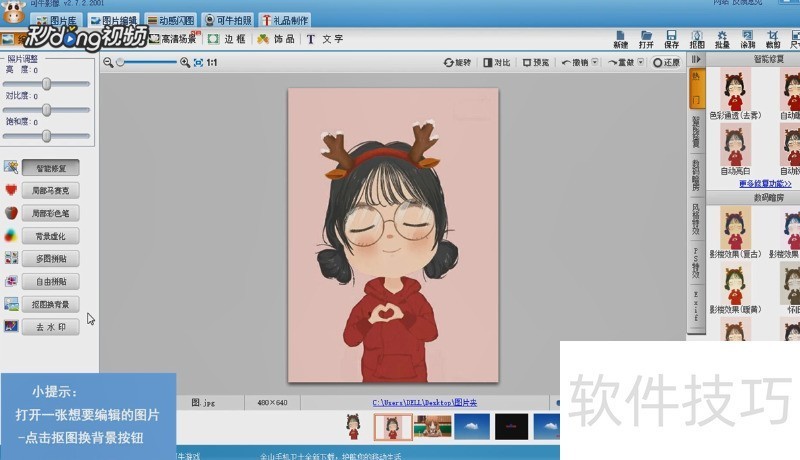The width and height of the screenshot is (800, 460).
Task: Expand the 撤销 undo history dropdown arrow
Action: point(595,62)
